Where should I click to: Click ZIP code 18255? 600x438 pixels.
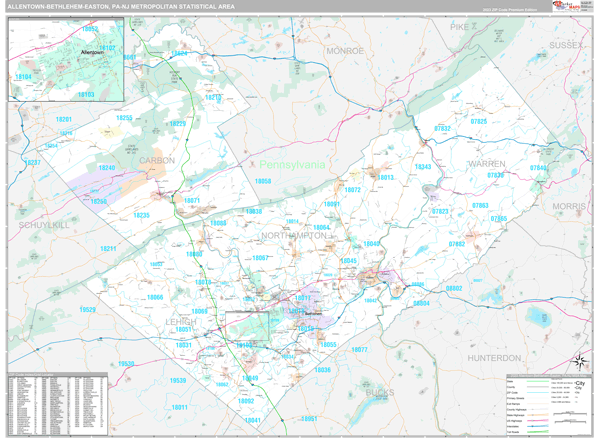click(124, 118)
